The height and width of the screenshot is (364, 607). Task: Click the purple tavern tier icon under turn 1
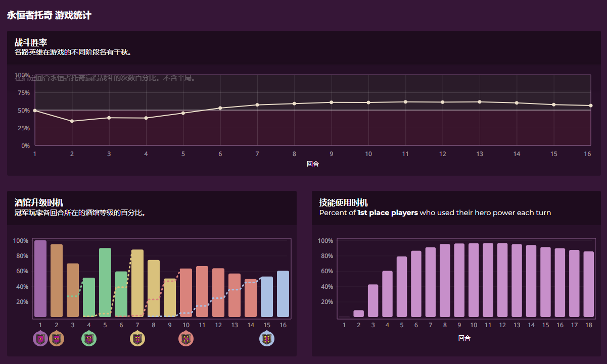tap(40, 338)
